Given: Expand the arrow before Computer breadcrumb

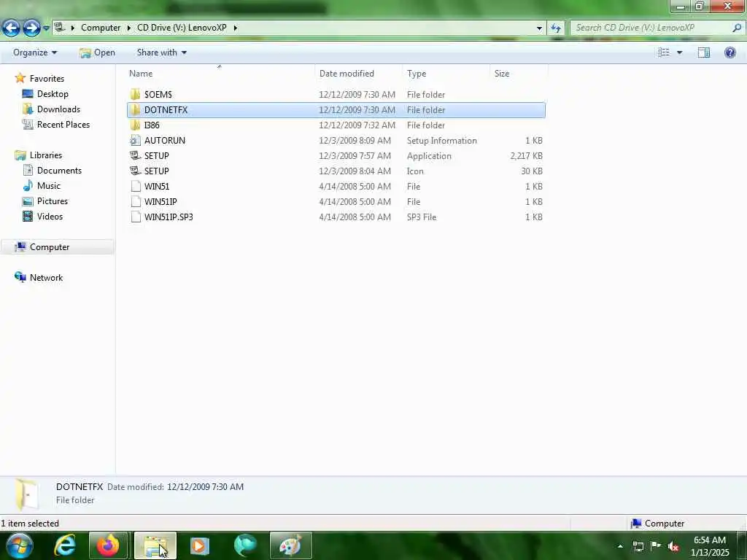Looking at the screenshot, I should click(73, 28).
